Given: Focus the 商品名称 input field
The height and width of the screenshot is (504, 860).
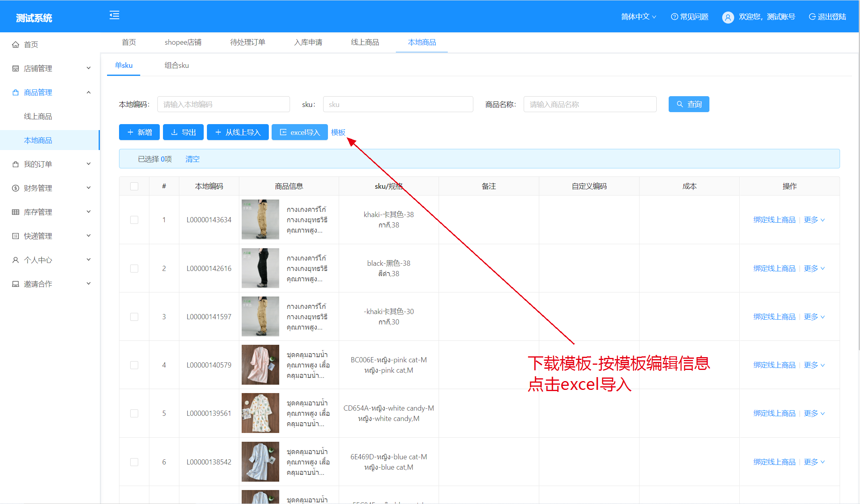Looking at the screenshot, I should click(x=590, y=104).
